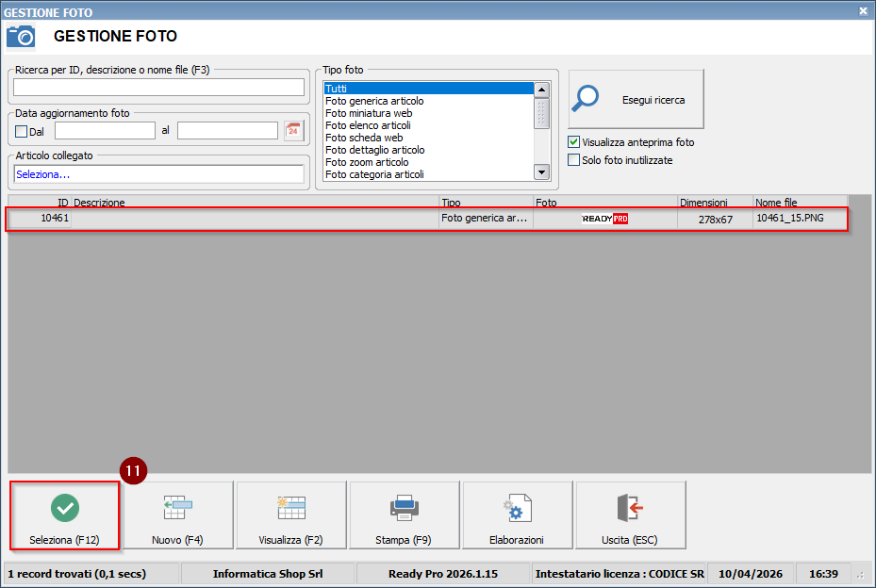
Task: Click the magnifying glass search icon
Action: [x=587, y=99]
